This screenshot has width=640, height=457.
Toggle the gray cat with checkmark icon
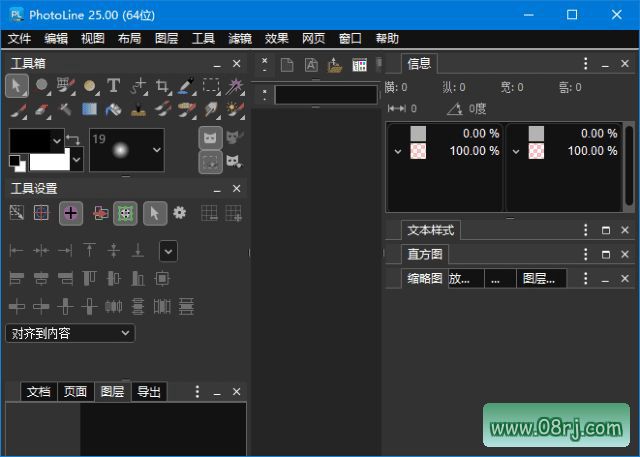point(235,137)
